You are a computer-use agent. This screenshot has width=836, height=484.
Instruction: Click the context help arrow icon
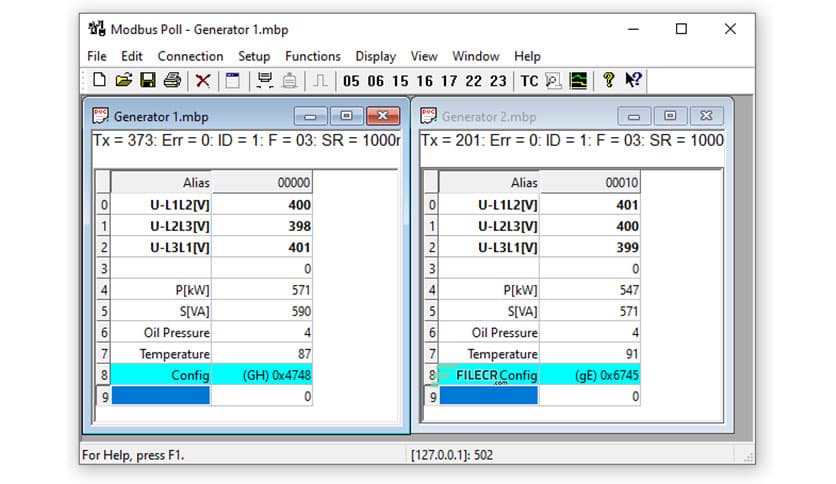[633, 81]
